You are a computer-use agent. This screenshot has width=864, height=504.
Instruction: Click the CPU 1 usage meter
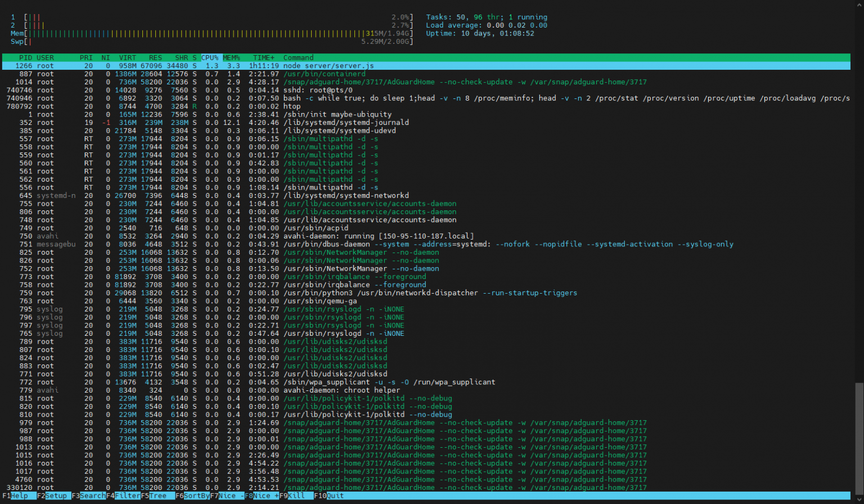[212, 17]
